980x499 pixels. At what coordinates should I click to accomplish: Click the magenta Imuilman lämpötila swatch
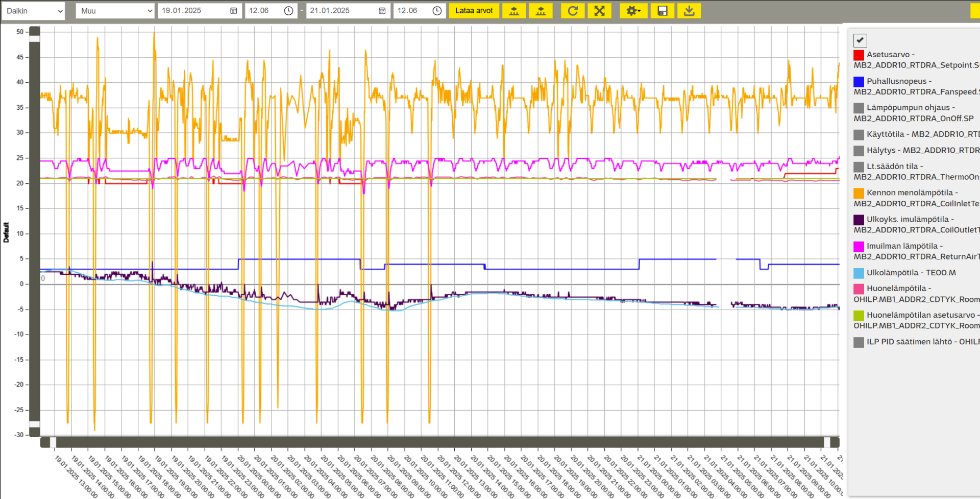tap(859, 246)
